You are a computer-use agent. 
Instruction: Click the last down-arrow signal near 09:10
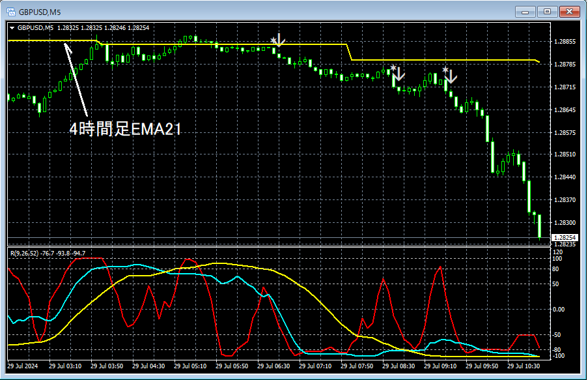point(451,75)
